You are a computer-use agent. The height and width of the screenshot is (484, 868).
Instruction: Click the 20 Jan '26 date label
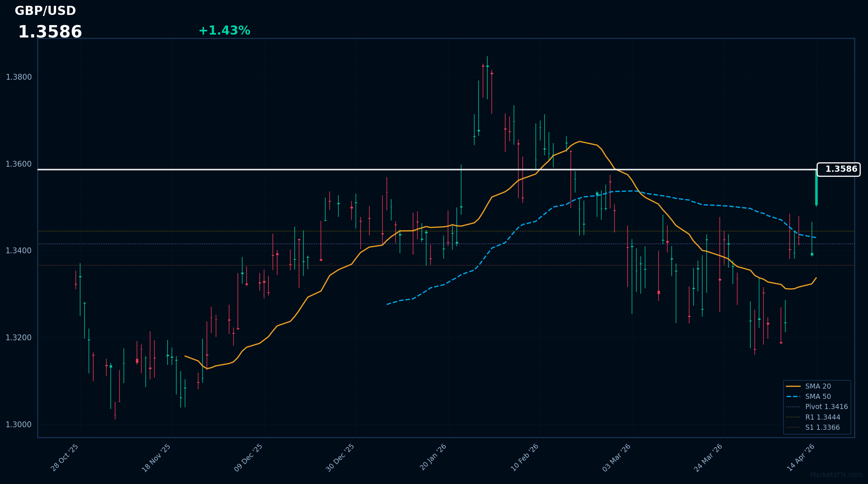point(433,457)
